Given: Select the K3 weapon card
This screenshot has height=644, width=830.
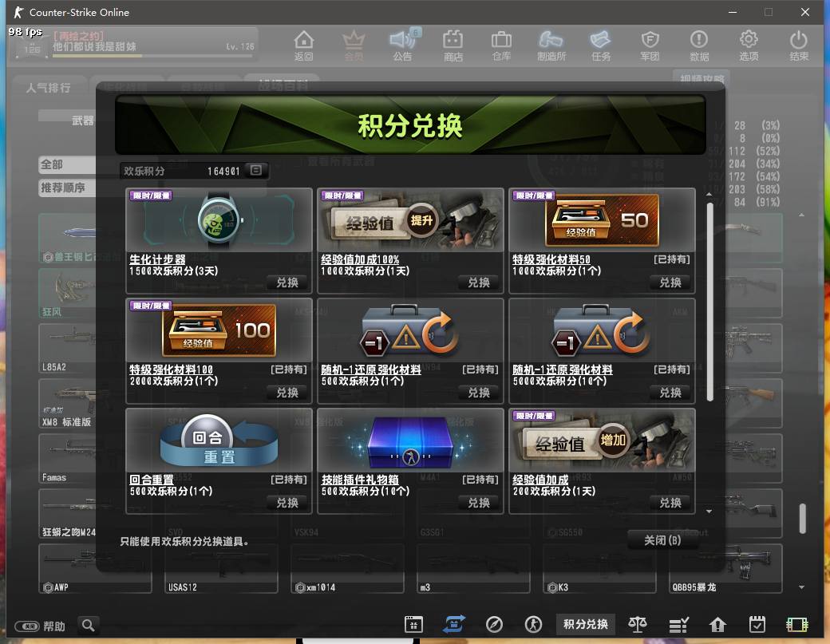Looking at the screenshot, I should pos(599,569).
